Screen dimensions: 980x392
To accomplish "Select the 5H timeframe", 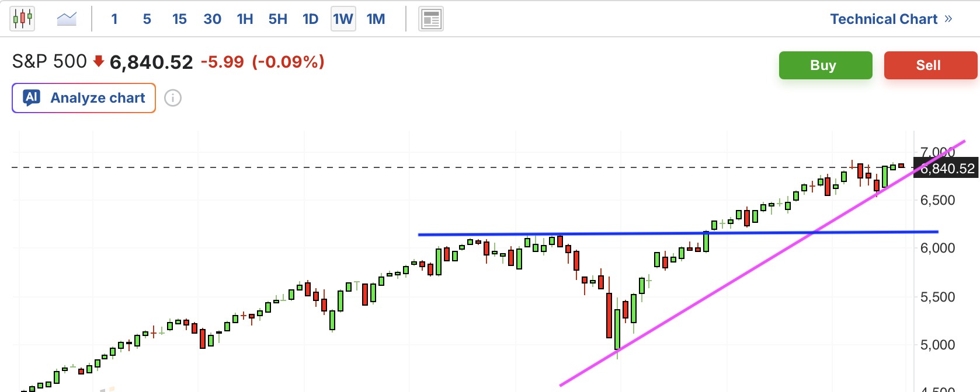I will (x=278, y=19).
